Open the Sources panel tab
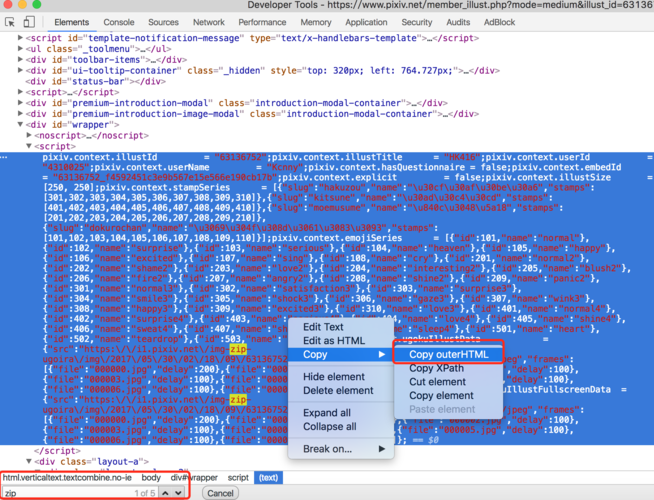The image size is (654, 500). 163,22
